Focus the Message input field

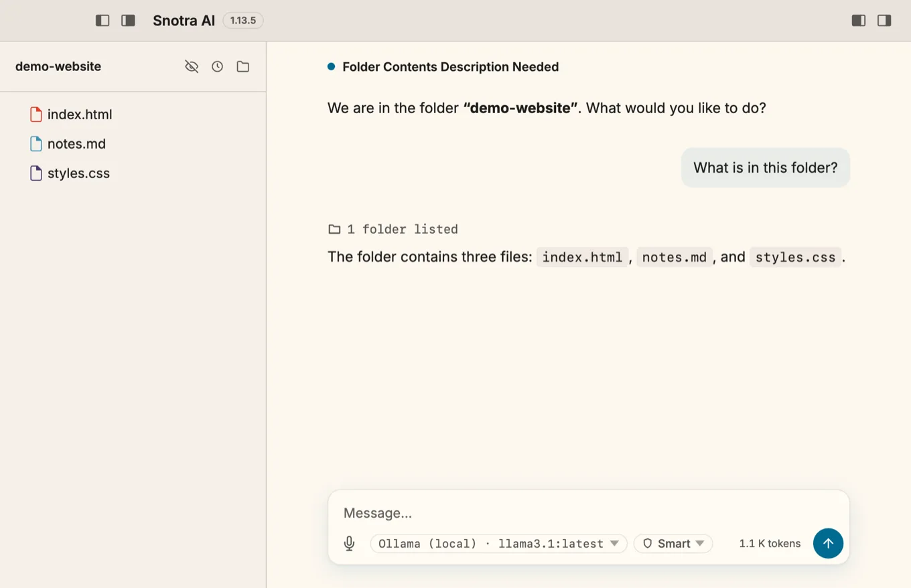pyautogui.click(x=589, y=513)
